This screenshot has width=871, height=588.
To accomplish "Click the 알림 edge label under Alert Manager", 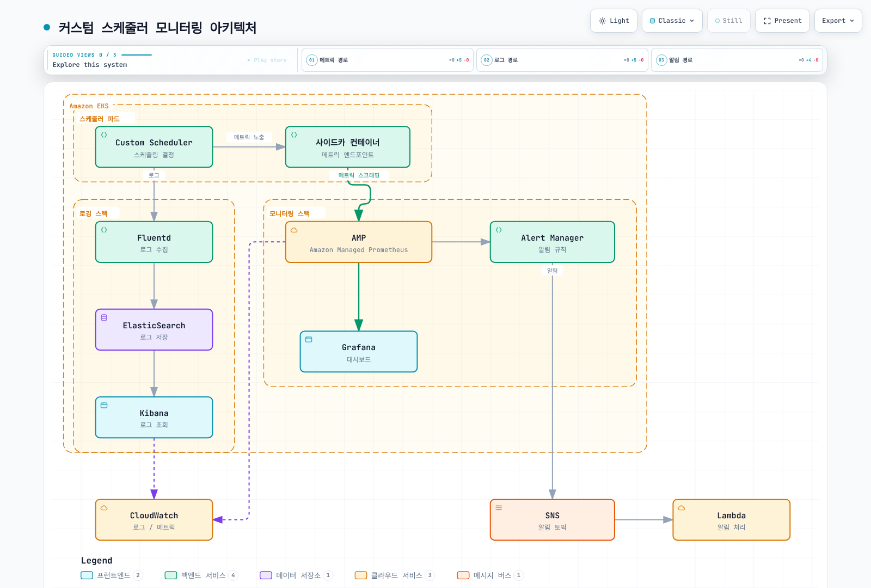I will tap(553, 271).
